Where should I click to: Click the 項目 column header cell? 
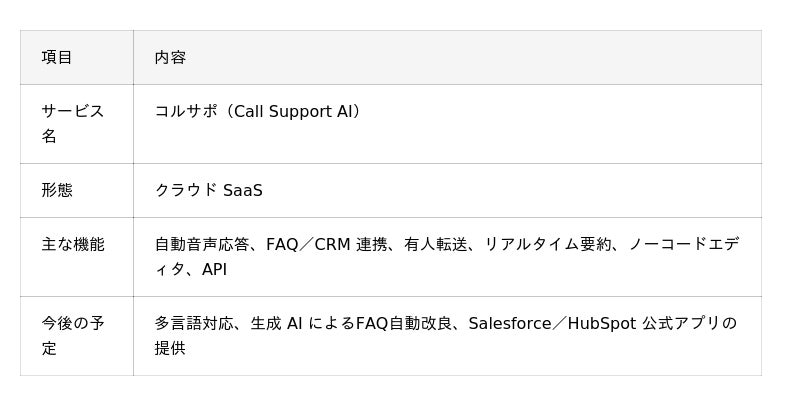tap(57, 58)
